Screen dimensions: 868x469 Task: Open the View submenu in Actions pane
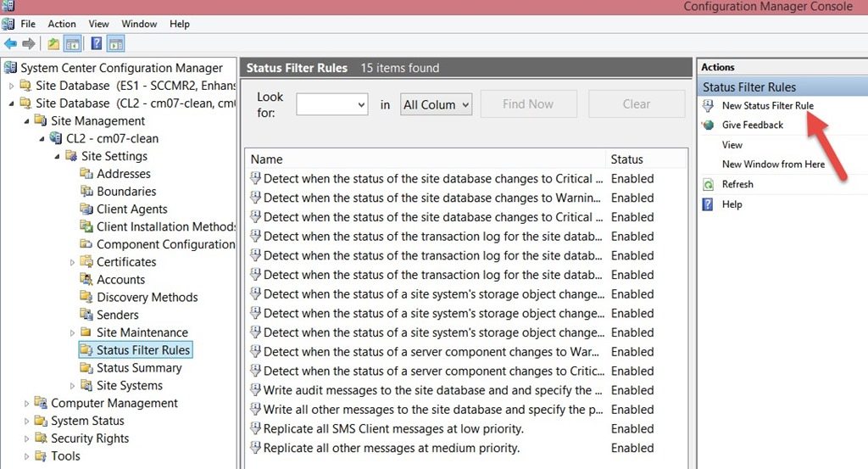732,145
